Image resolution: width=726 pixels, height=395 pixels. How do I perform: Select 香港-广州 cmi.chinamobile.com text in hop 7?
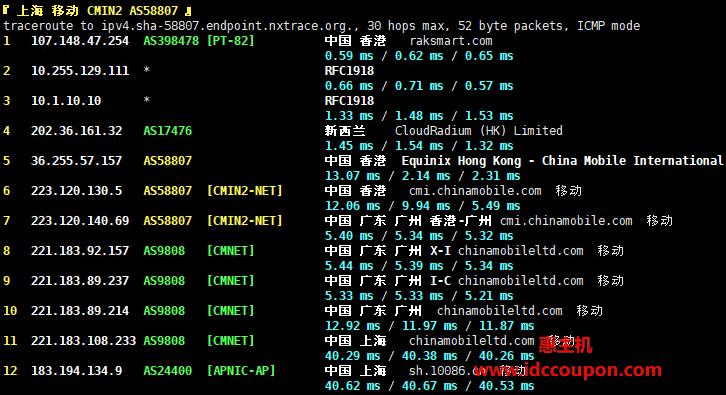(x=531, y=221)
